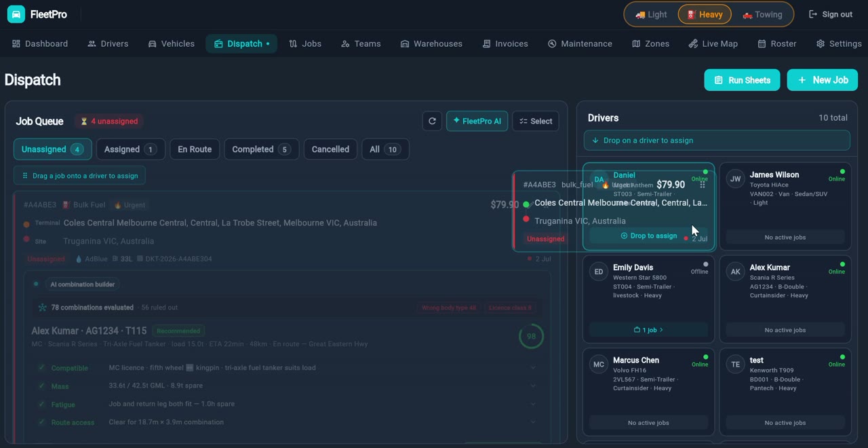Click the Drop to assign area on Daniel
Screen dimensions: 868x448
[x=648, y=236]
